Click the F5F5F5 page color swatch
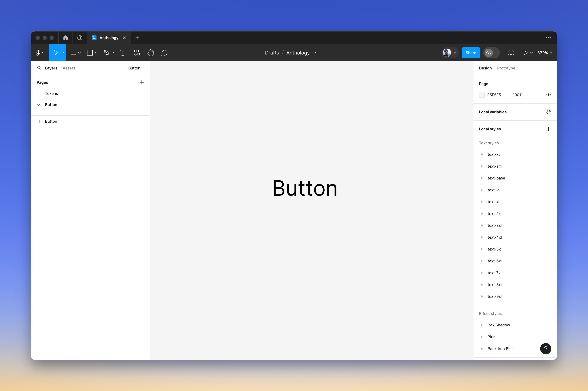Image resolution: width=588 pixels, height=391 pixels. tap(482, 95)
